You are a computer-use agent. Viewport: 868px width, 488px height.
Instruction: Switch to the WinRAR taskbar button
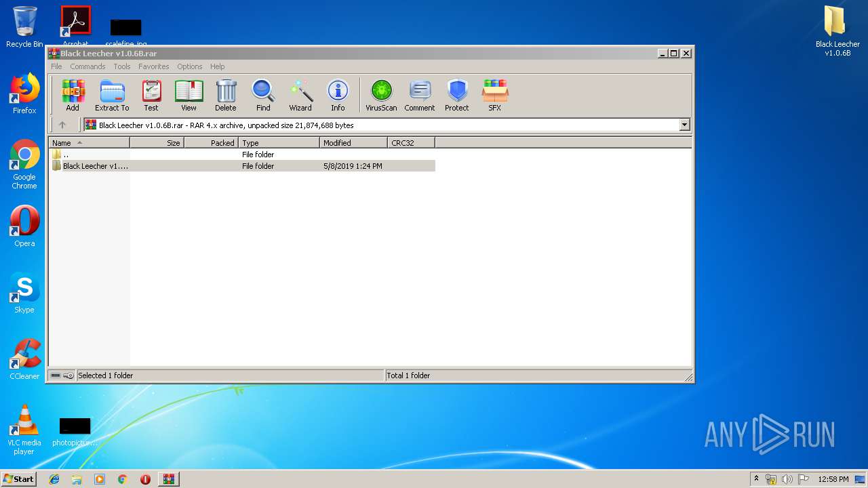coord(169,479)
